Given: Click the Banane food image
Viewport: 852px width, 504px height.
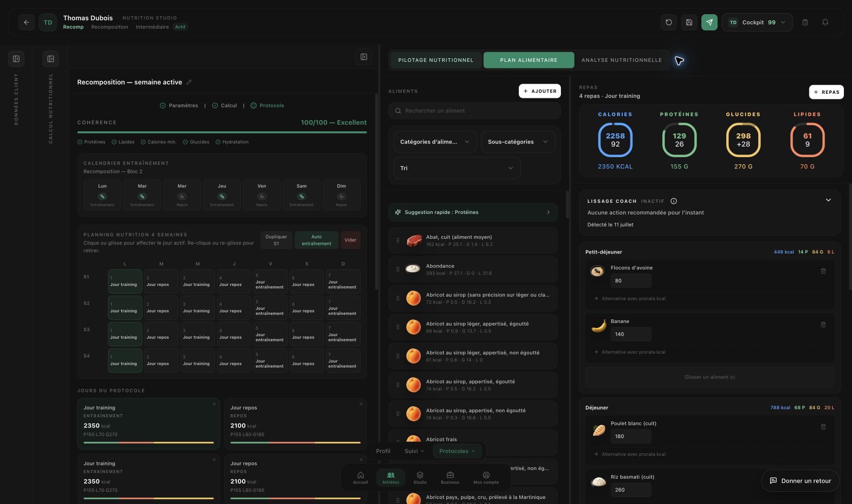Looking at the screenshot, I should 599,326.
